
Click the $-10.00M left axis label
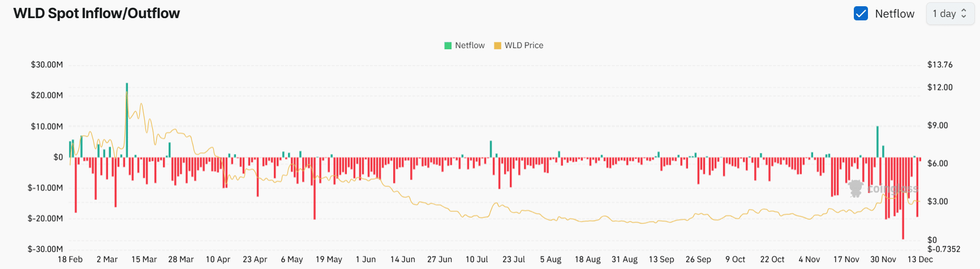(45, 187)
